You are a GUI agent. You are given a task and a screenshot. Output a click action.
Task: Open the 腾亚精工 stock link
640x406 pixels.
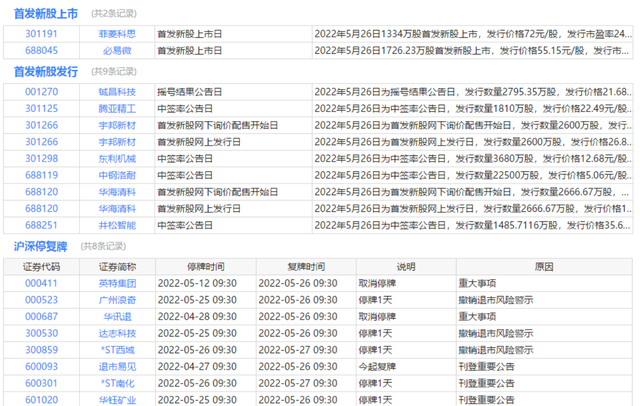pyautogui.click(x=117, y=109)
